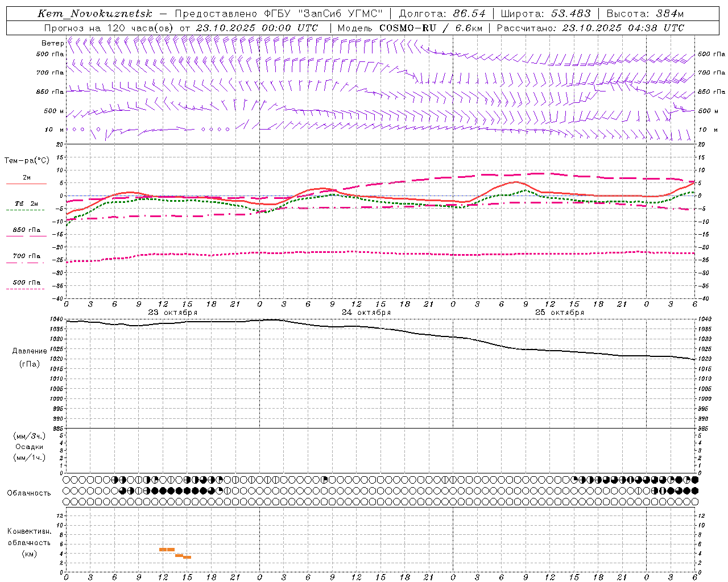The width and height of the screenshot is (728, 582).
Task: Click the 'Тем-ра(°C)' temperature panel label
Action: (27, 161)
